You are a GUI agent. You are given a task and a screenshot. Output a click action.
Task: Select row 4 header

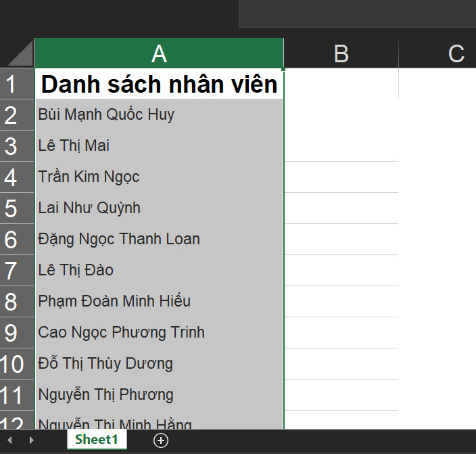tap(17, 177)
